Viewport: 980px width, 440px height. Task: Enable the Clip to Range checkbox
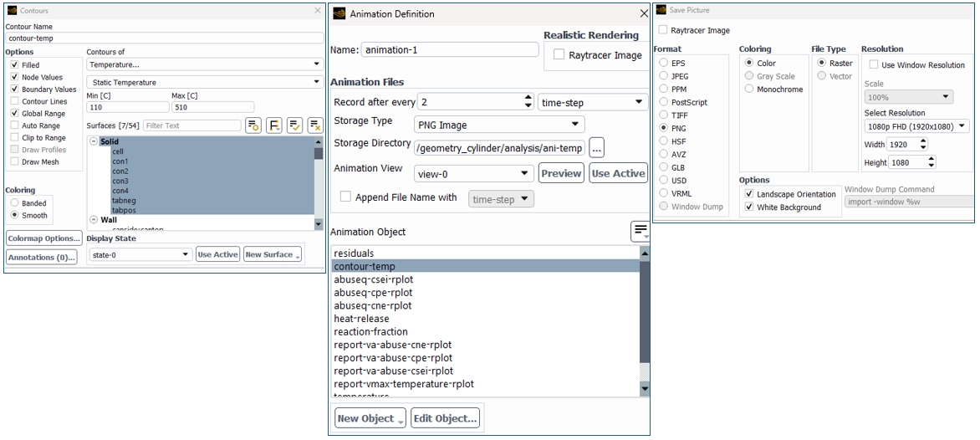coord(14,137)
